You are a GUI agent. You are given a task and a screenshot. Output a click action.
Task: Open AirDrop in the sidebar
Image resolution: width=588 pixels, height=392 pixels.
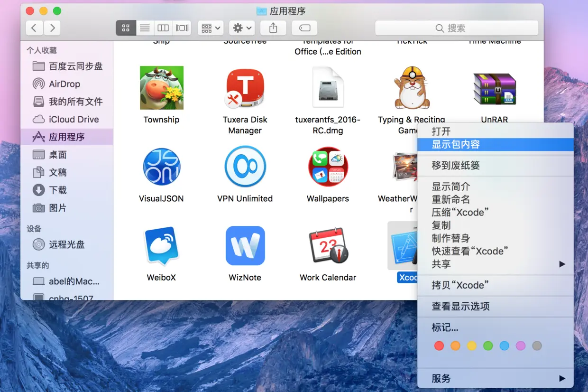coord(67,84)
